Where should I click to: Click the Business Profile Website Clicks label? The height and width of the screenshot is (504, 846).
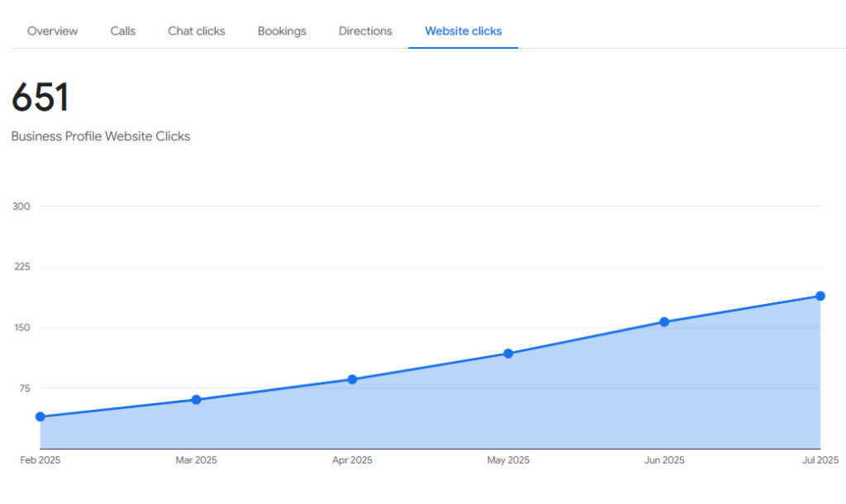(x=101, y=136)
